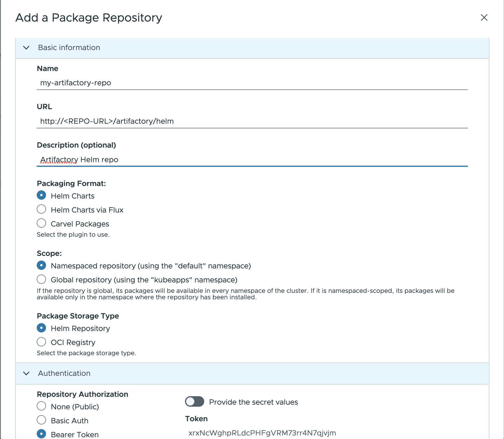Select Basic Auth for repository authorization
The height and width of the screenshot is (439, 504).
point(41,420)
